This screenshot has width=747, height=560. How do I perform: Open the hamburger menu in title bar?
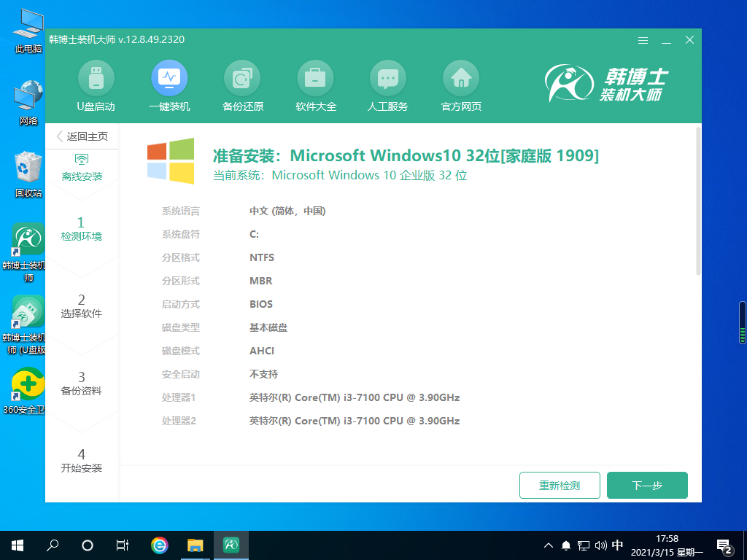[643, 40]
